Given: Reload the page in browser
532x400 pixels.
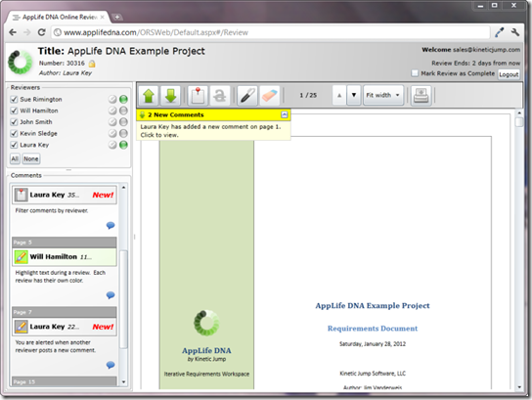Looking at the screenshot, I should 41,32.
